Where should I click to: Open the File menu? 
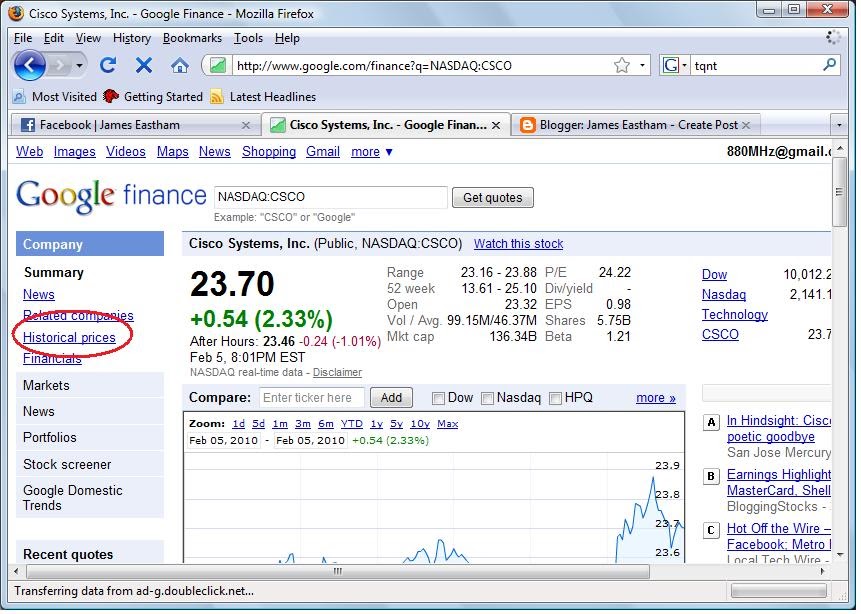click(x=23, y=38)
